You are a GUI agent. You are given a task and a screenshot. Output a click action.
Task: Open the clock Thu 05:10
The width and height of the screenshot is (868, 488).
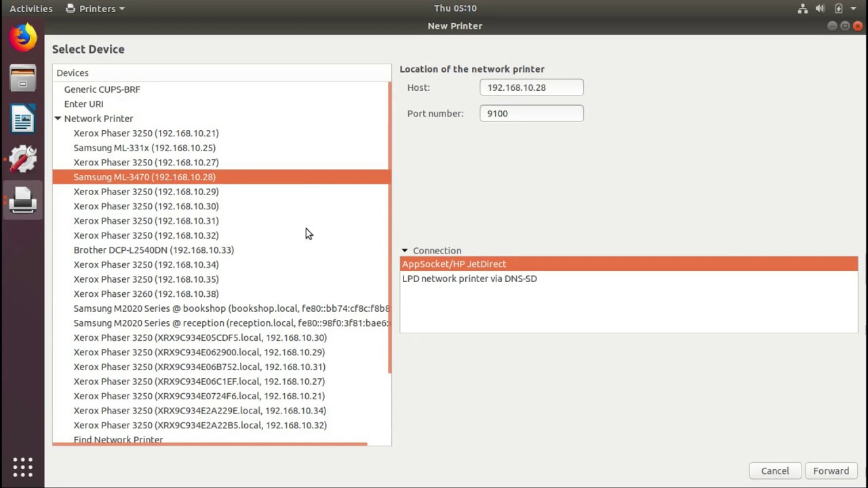pyautogui.click(x=455, y=8)
